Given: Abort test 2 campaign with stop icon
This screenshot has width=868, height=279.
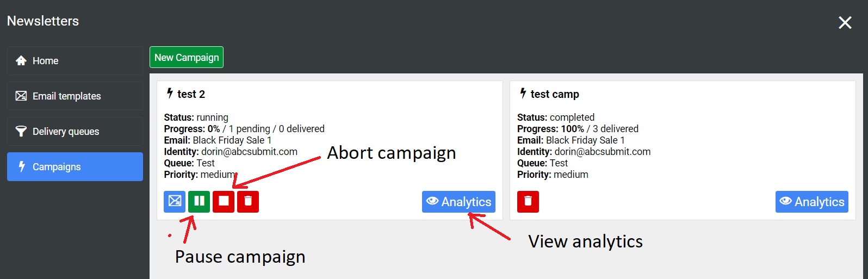Looking at the screenshot, I should click(224, 202).
